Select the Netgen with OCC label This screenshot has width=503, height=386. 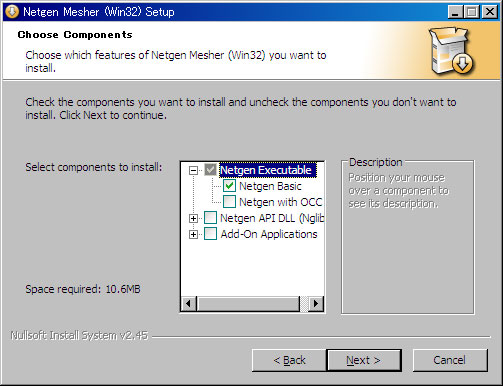281,202
